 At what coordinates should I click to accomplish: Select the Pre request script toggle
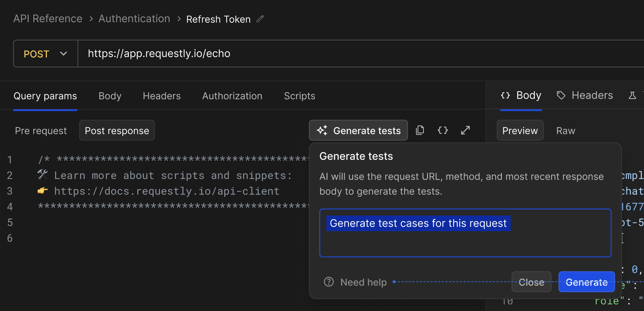[41, 131]
